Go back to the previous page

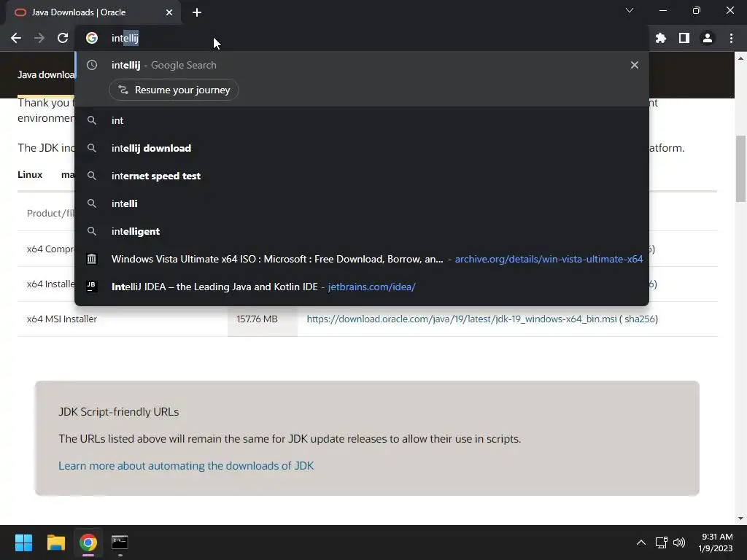coord(16,38)
